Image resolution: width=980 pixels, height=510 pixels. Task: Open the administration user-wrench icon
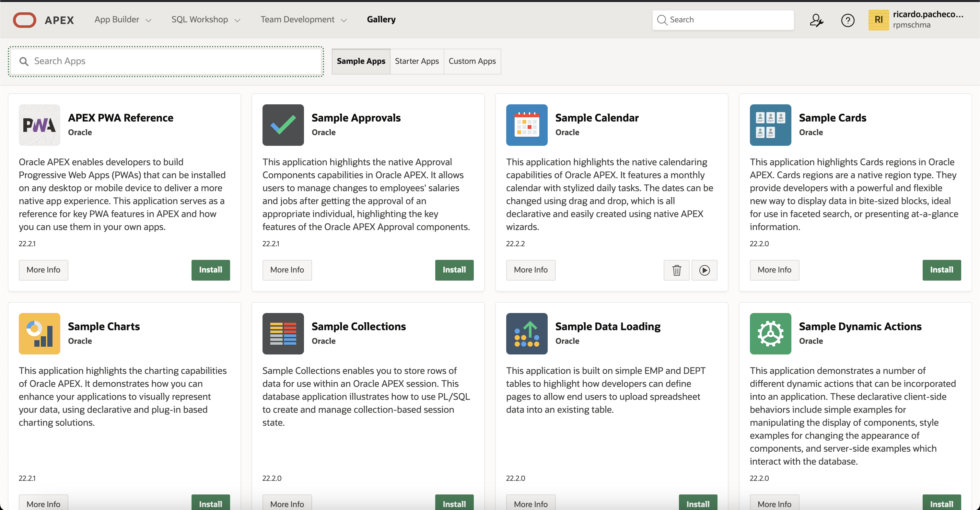(816, 20)
